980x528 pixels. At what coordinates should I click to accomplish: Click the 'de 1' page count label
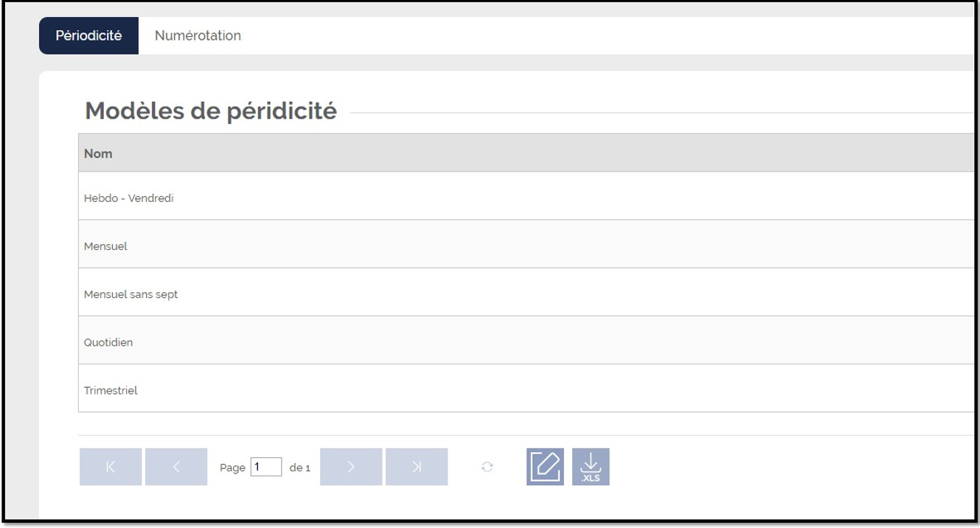tap(300, 468)
